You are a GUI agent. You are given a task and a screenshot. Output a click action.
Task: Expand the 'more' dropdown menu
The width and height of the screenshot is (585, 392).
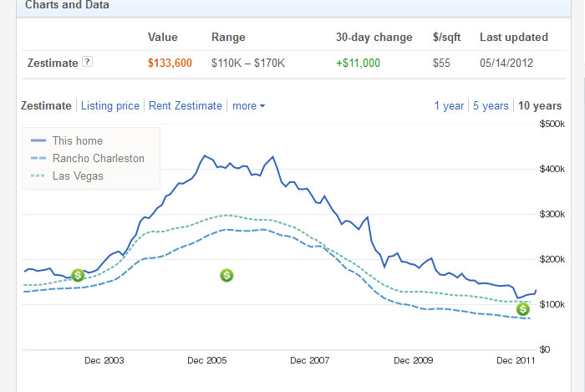click(248, 106)
